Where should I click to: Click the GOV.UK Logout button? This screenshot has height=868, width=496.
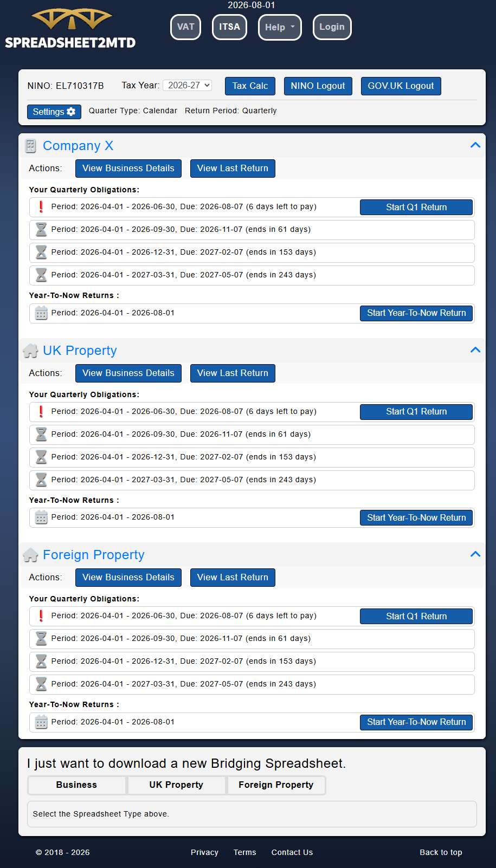point(401,86)
